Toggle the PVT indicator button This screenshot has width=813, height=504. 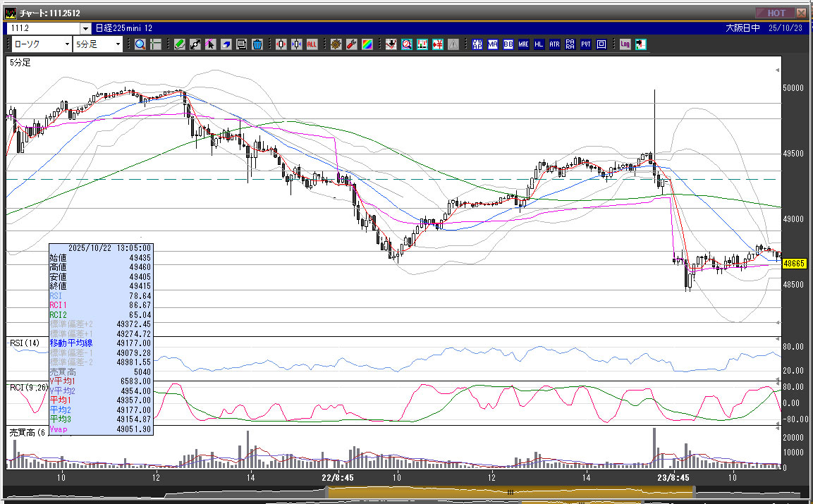tap(585, 44)
